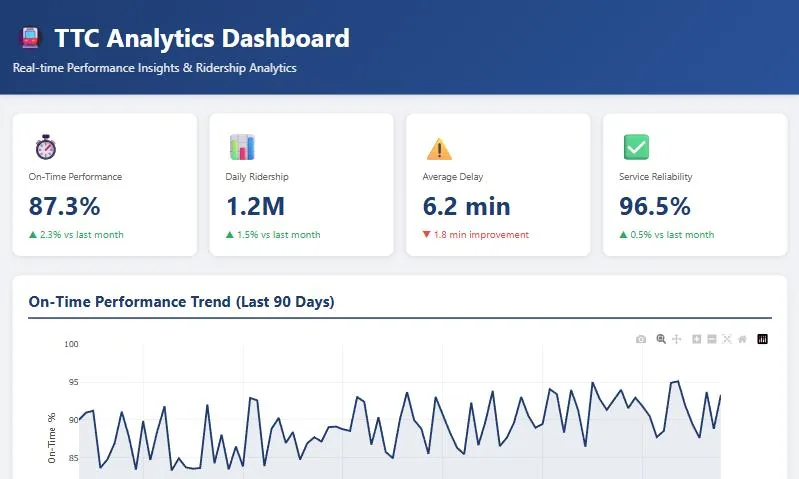
Task: Click the stopwatch icon on the On-Time Performance card
Action: tap(45, 147)
